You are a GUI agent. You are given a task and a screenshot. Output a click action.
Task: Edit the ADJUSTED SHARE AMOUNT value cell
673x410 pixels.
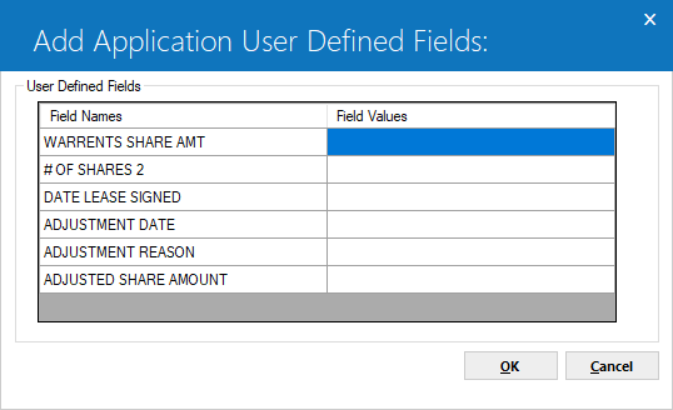coord(471,279)
